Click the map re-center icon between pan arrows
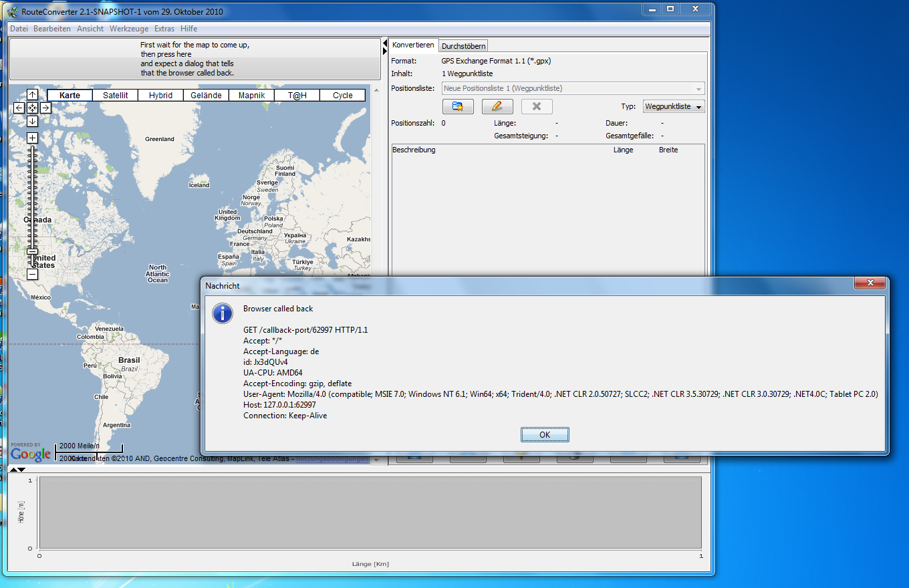The width and height of the screenshot is (909, 588). [x=32, y=108]
